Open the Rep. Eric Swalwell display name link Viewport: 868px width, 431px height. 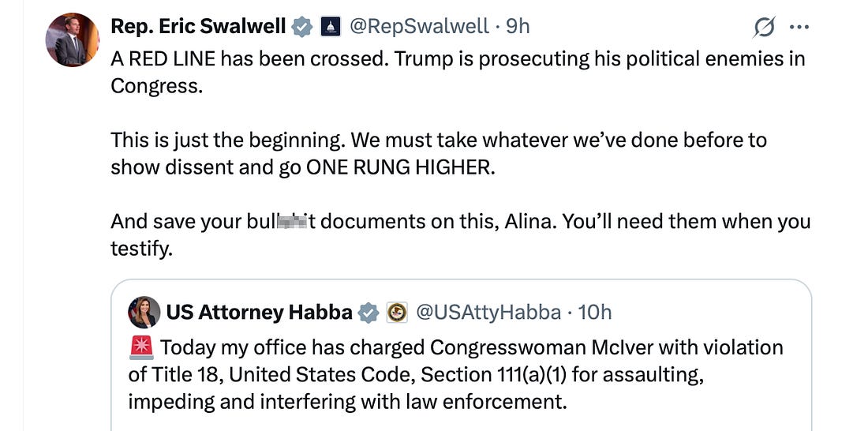tap(198, 26)
